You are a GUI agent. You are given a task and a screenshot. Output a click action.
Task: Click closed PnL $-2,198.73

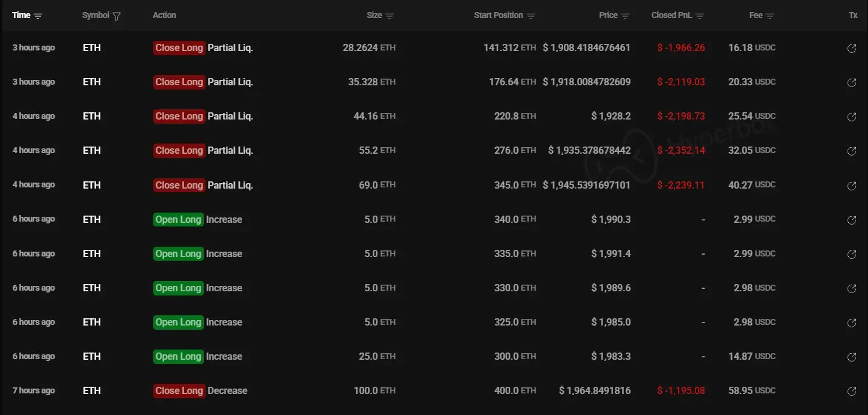click(681, 117)
